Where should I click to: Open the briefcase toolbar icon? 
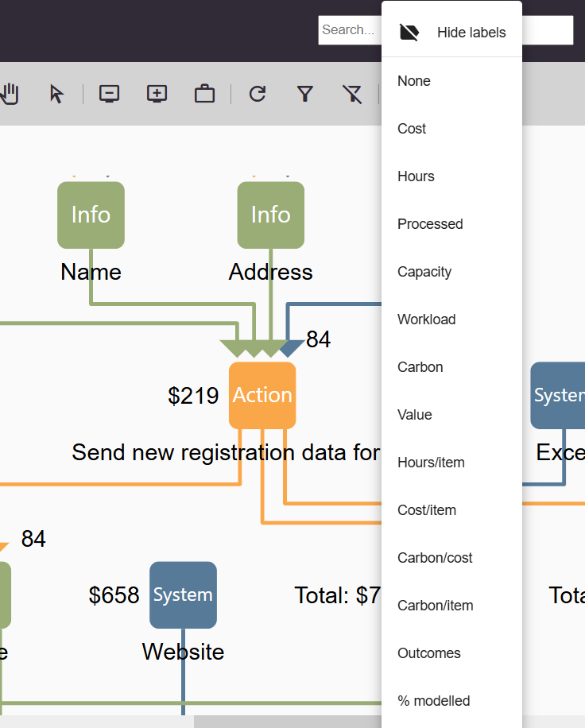(204, 94)
